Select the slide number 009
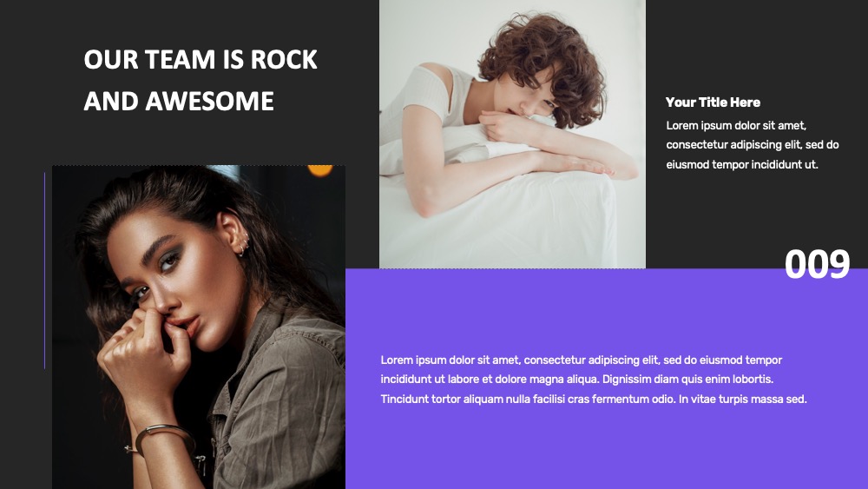Image resolution: width=868 pixels, height=489 pixels. click(x=817, y=264)
